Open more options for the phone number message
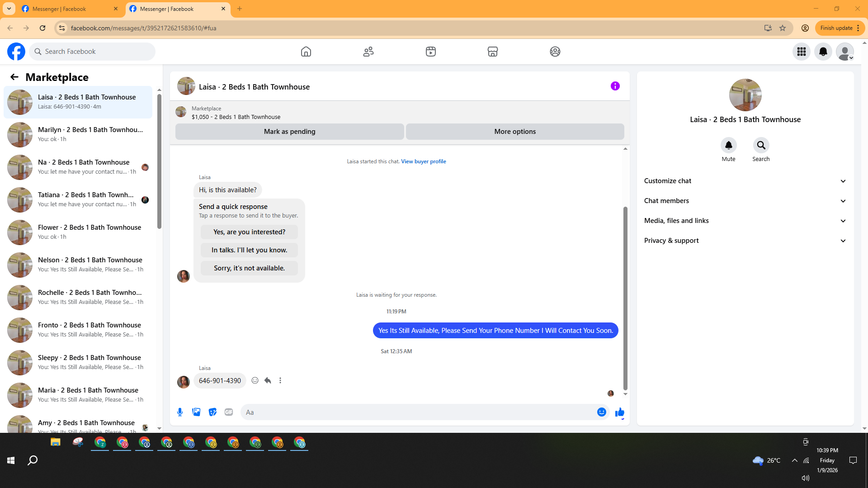The width and height of the screenshot is (868, 488). click(x=280, y=380)
